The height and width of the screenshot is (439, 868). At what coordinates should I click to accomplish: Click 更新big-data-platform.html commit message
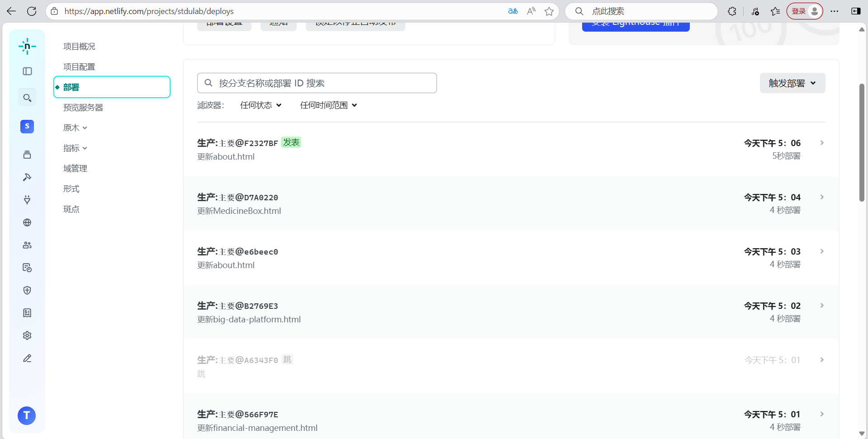tap(249, 320)
